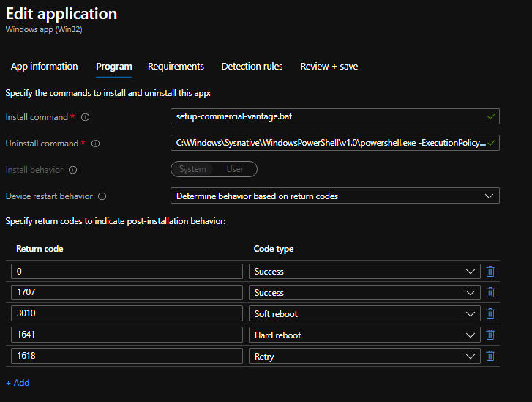Add a new return code
Image resolution: width=532 pixels, height=402 pixels.
tap(18, 383)
